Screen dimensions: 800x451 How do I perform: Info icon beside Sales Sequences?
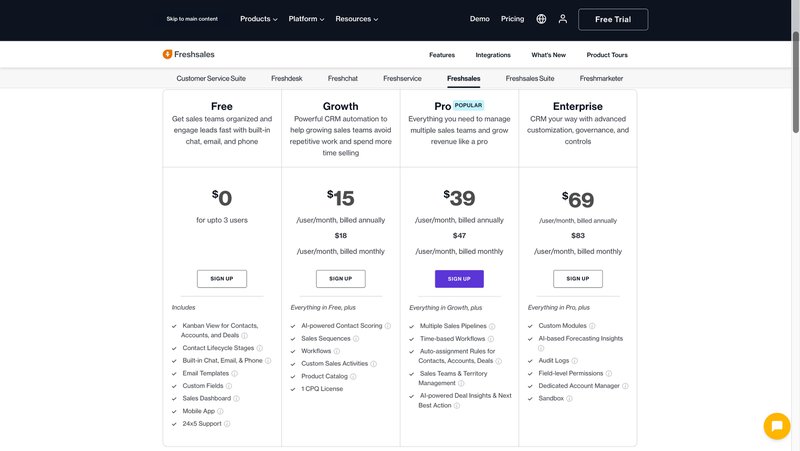click(356, 339)
